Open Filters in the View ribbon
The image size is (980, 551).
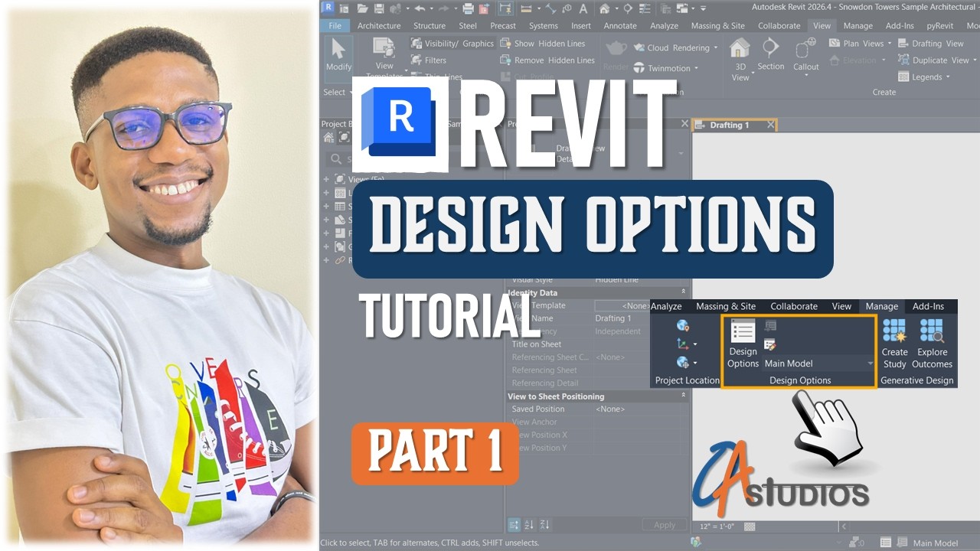pos(429,60)
